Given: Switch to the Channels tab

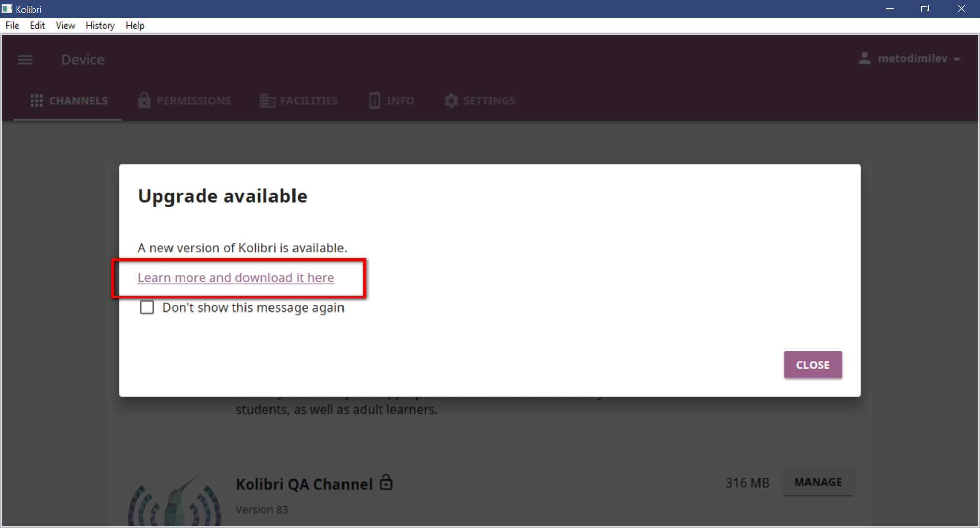Looking at the screenshot, I should (x=68, y=101).
